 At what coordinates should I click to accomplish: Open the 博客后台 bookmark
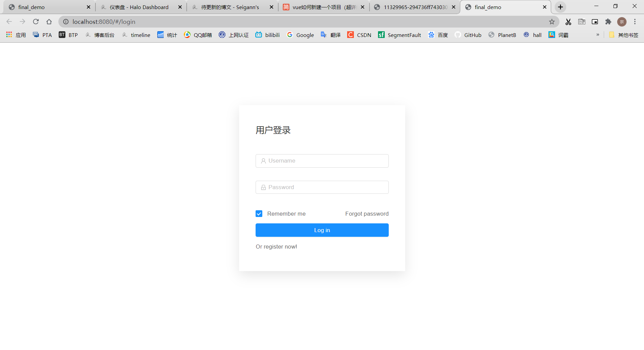pos(100,35)
